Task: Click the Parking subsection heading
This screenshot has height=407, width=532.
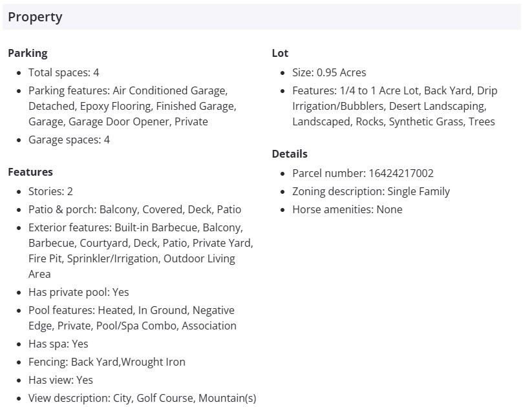Action: point(28,53)
